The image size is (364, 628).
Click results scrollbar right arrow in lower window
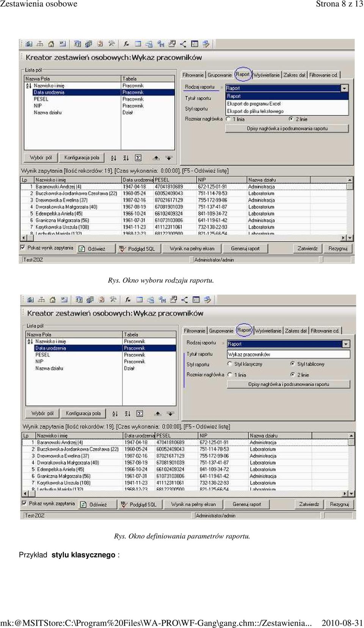pos(345,494)
